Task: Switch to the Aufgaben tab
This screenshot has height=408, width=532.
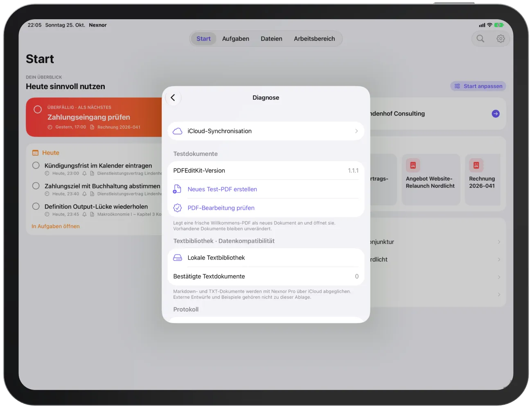Action: pyautogui.click(x=236, y=39)
